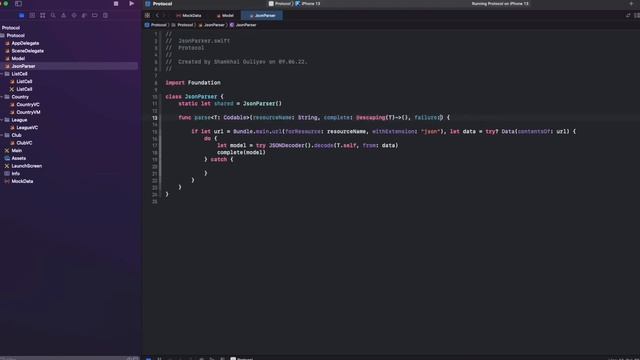Switch to the MockData tab
The height and width of the screenshot is (360, 640).
(189, 16)
